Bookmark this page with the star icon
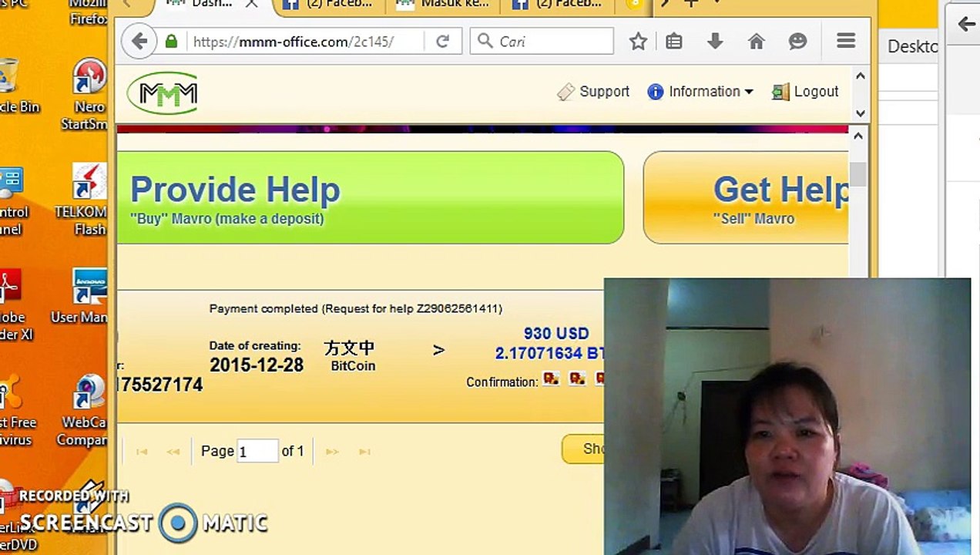Viewport: 980px width, 555px height. 638,42
